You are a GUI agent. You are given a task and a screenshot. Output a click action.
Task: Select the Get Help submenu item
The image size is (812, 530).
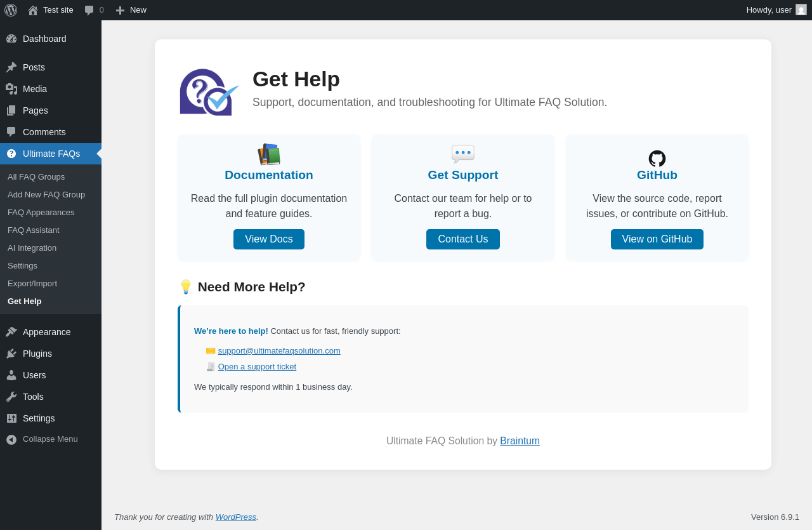click(x=51, y=301)
